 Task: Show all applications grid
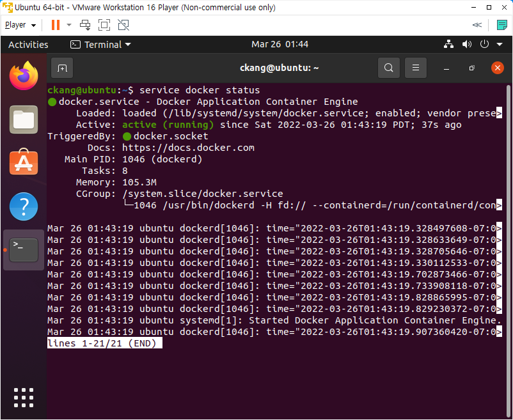[24, 398]
